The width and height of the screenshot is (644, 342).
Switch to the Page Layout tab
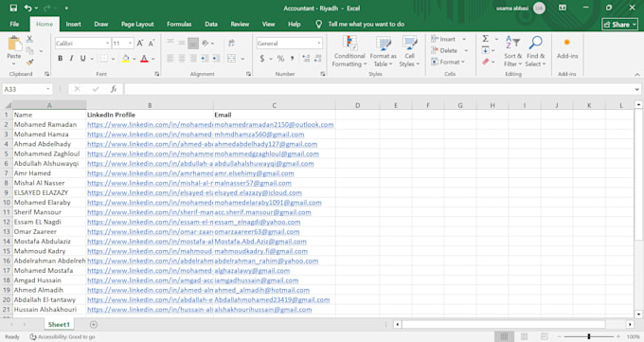click(x=137, y=25)
